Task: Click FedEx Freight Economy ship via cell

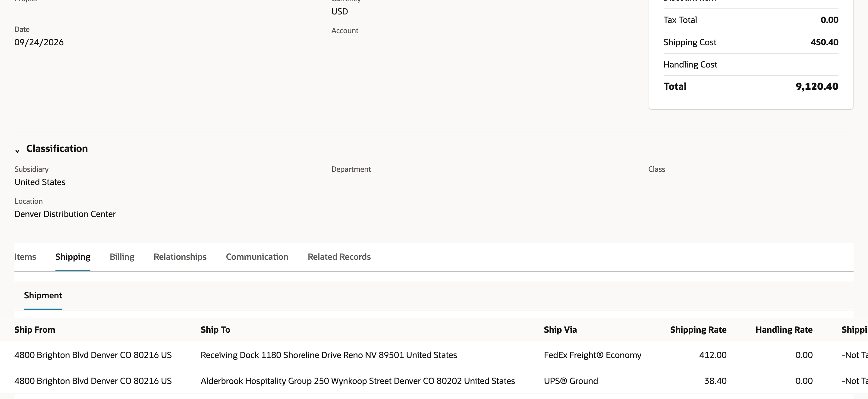Action: 592,355
